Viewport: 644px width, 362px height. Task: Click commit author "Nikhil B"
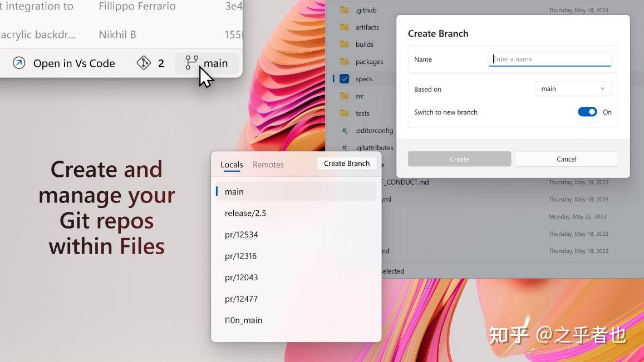pos(117,34)
